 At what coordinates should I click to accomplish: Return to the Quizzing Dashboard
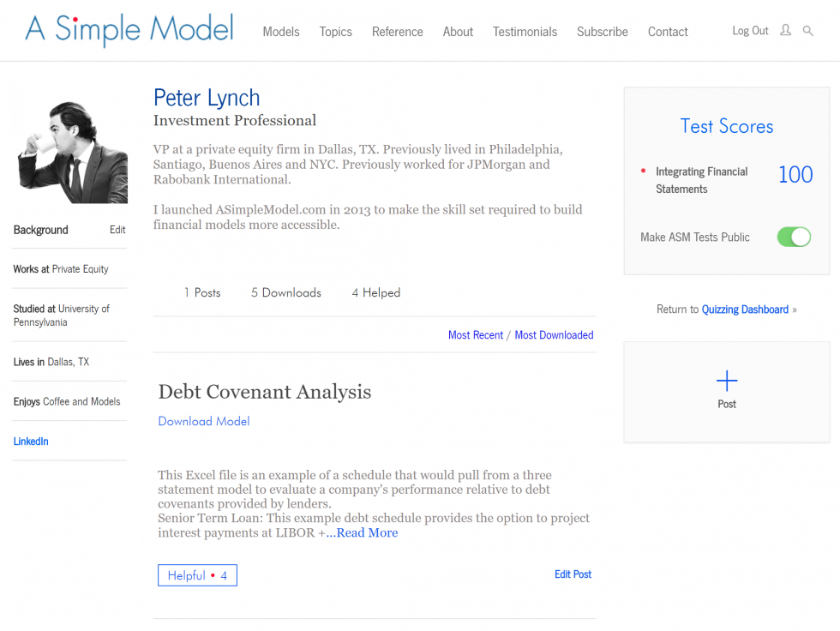744,309
